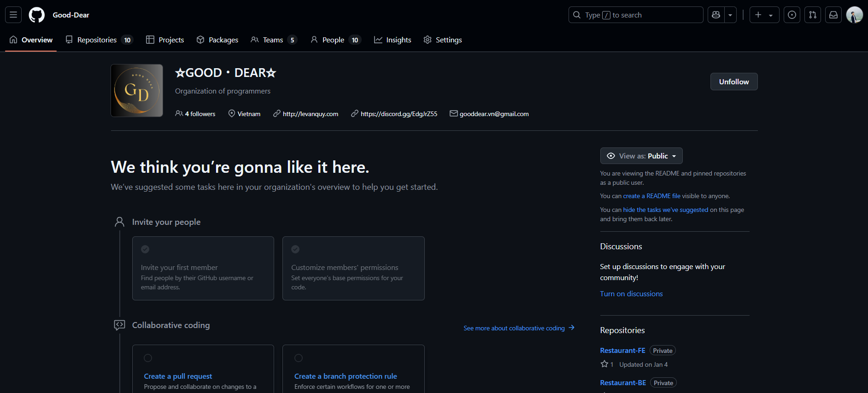The height and width of the screenshot is (393, 868).
Task: Open notifications inbox icon
Action: pyautogui.click(x=833, y=15)
